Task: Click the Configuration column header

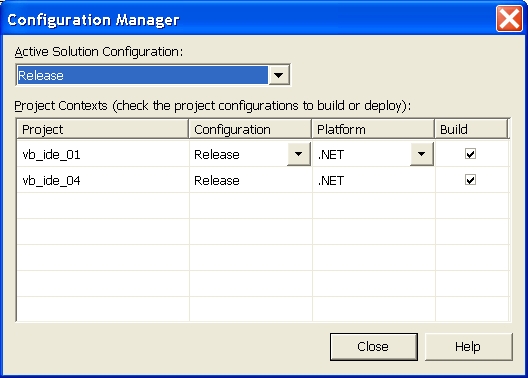Action: [250, 129]
